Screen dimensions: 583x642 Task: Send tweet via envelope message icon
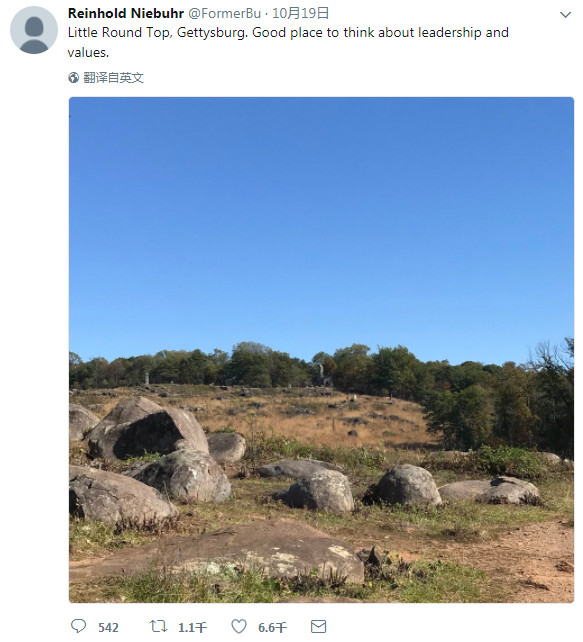coord(319,626)
